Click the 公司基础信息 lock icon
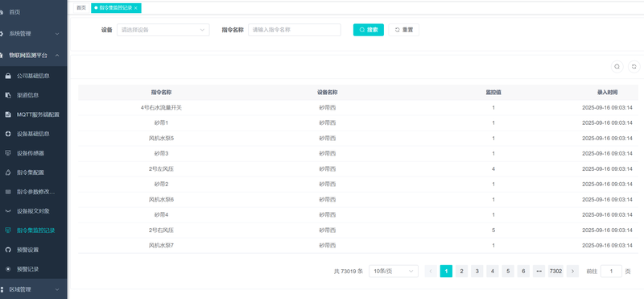 point(8,76)
